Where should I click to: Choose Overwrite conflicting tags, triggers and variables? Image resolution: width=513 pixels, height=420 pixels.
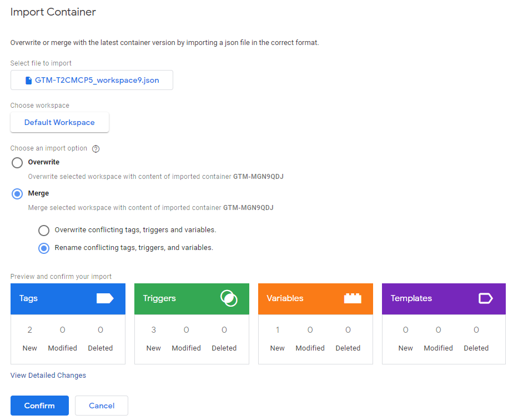pos(44,230)
